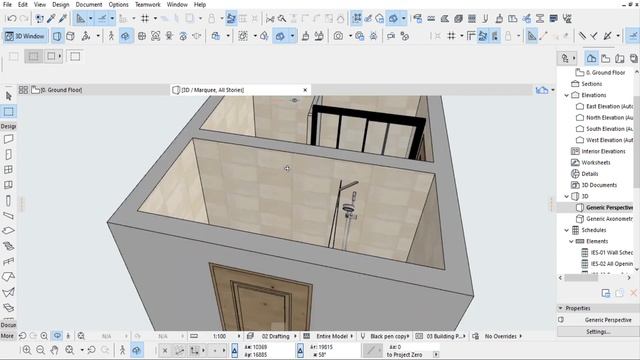Click the walking figure Explore icon
640x360 pixels.
pos(111,36)
